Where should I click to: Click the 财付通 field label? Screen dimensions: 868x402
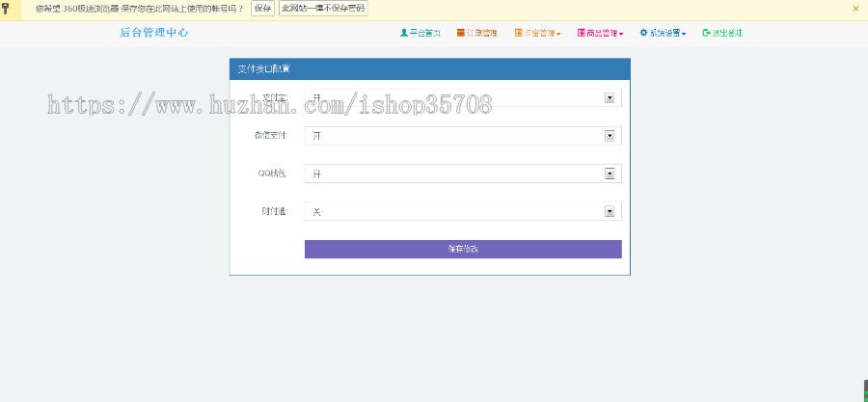click(x=275, y=211)
